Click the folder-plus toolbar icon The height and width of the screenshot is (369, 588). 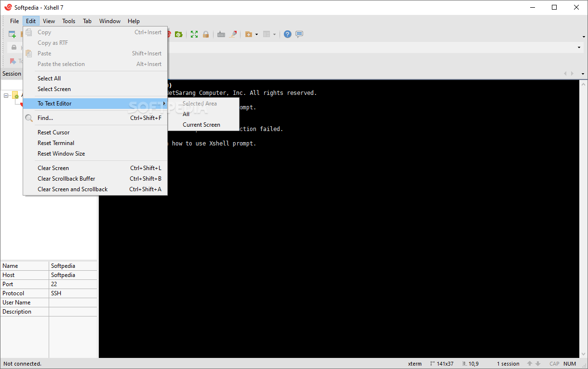click(249, 34)
